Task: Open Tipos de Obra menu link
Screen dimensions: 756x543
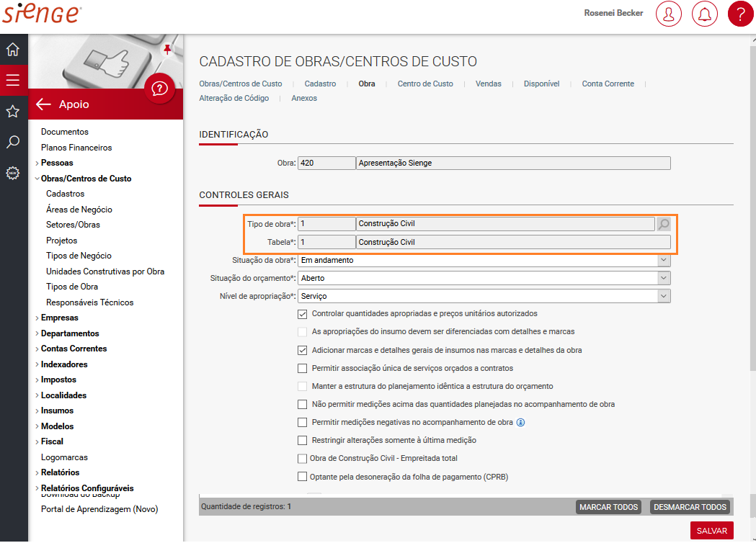Action: [x=72, y=287]
